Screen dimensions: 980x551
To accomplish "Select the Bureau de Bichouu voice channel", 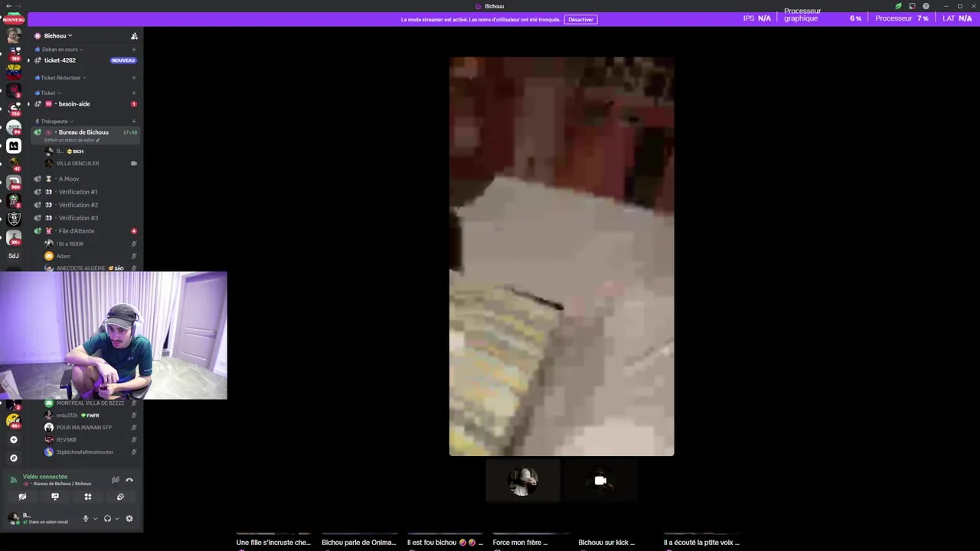I will 85,132.
